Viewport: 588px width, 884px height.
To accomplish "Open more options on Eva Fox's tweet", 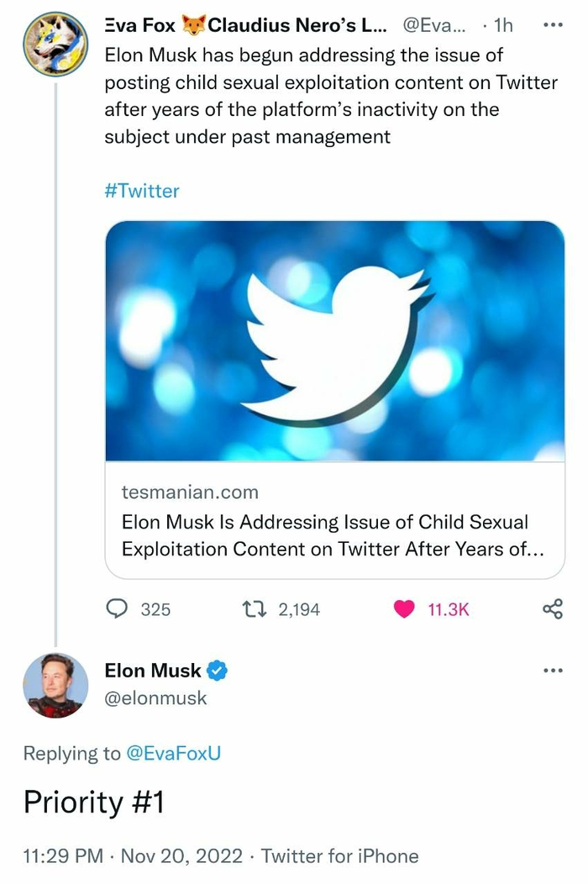I will point(552,25).
